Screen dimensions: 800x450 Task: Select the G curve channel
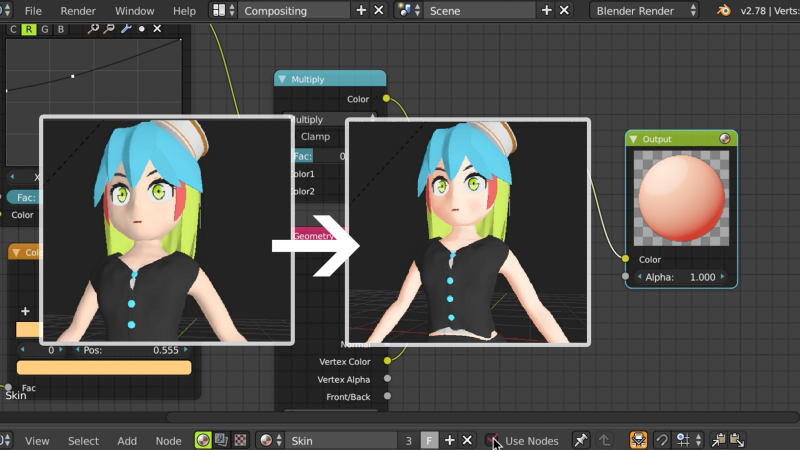click(44, 29)
